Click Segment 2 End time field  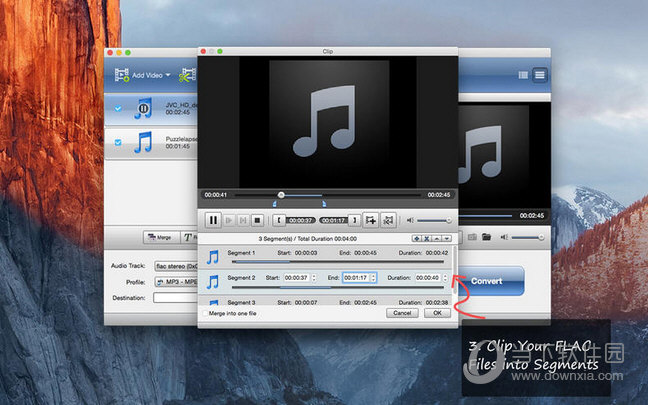pyautogui.click(x=356, y=278)
